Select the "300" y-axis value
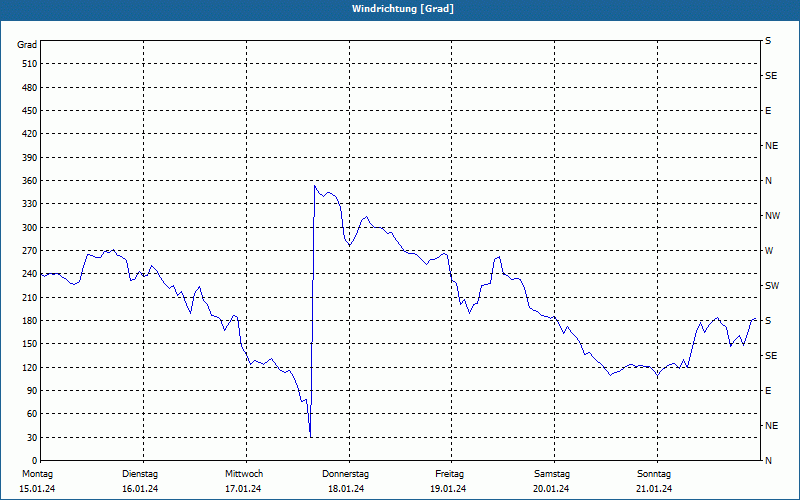 [x=30, y=228]
